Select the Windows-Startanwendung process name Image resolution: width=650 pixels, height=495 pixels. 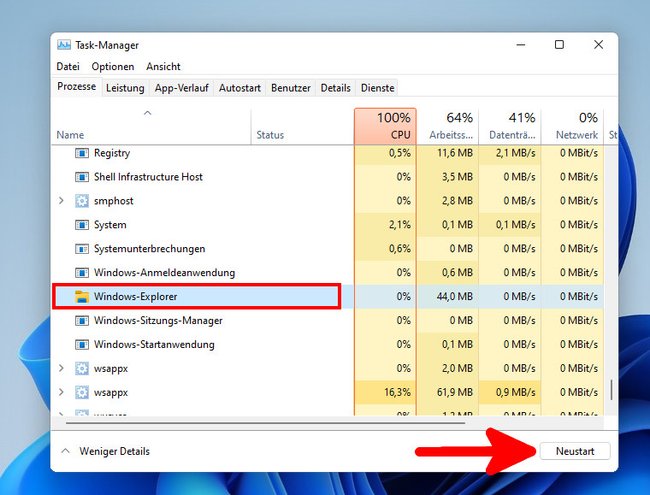(154, 345)
